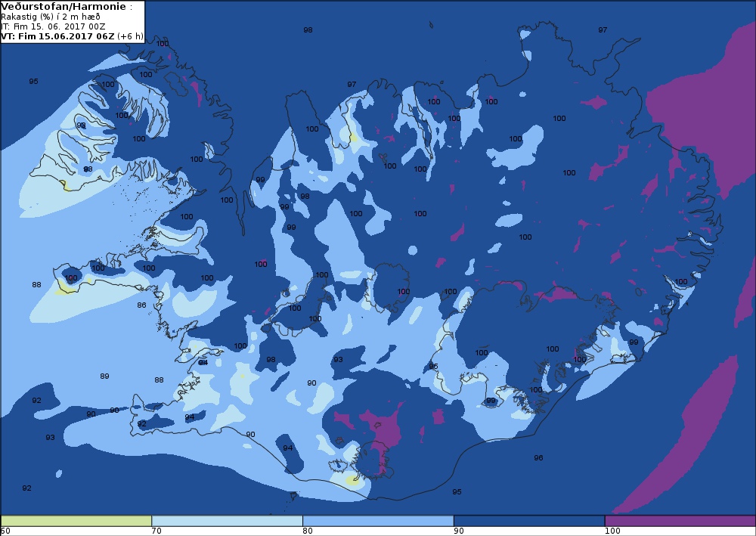756x536 pixels.
Task: Click the legend scale label 60
Action: 5,531
